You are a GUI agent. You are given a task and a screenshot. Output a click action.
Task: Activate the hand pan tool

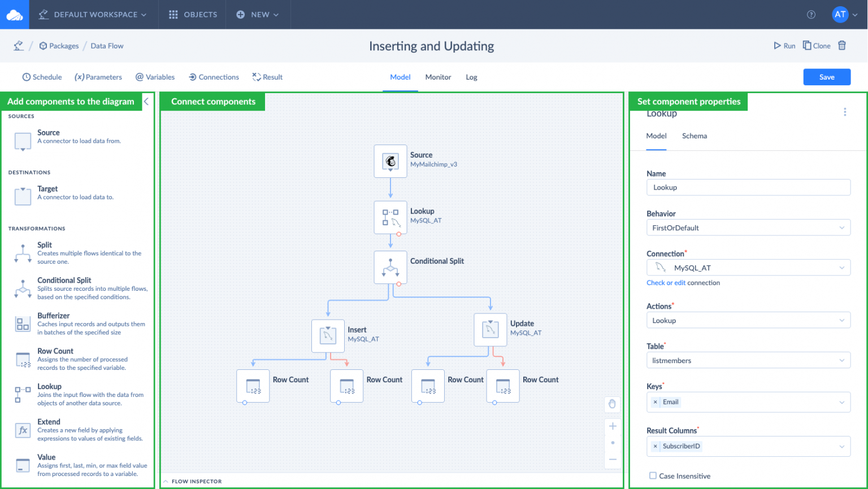pos(612,404)
